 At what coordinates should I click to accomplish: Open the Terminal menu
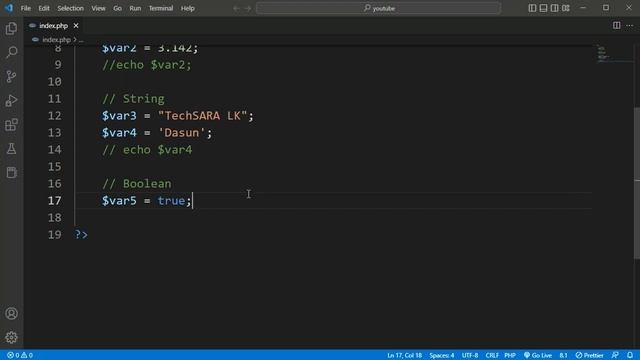(x=161, y=8)
